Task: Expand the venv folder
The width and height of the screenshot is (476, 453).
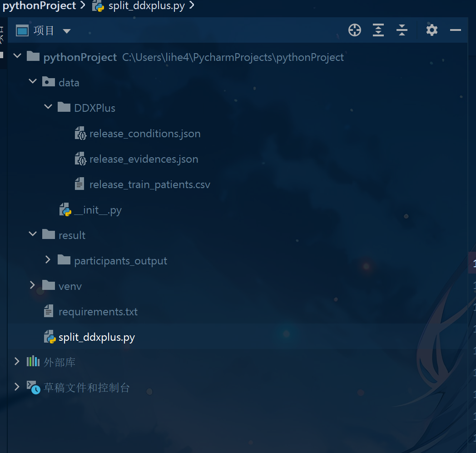Action: click(33, 286)
